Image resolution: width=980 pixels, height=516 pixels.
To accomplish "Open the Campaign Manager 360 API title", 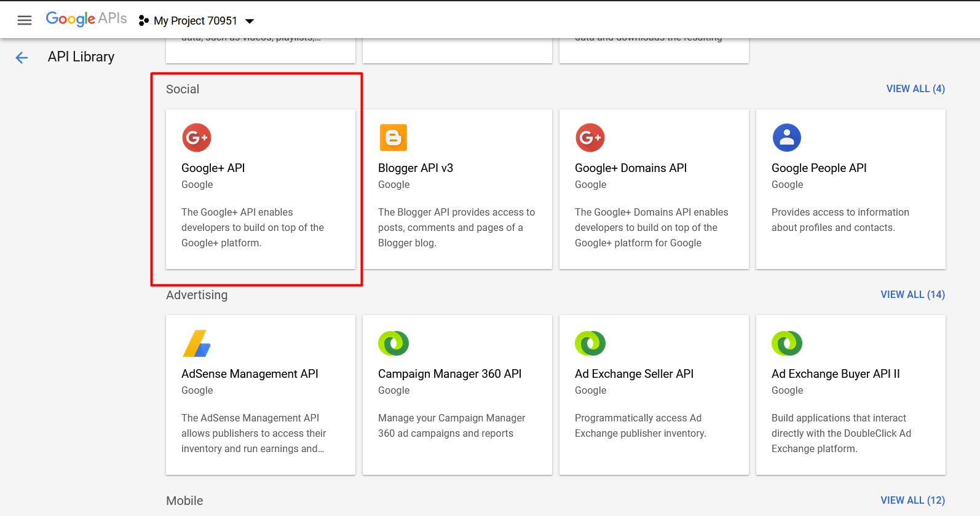I will [x=449, y=373].
